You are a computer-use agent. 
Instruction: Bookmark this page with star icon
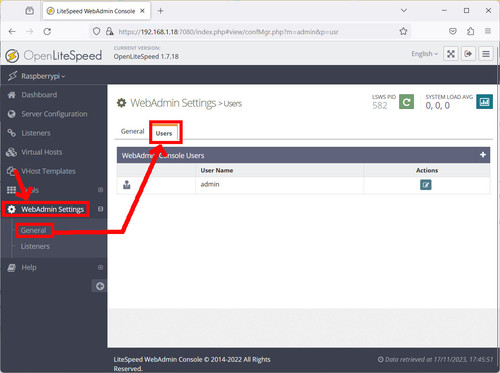point(403,31)
